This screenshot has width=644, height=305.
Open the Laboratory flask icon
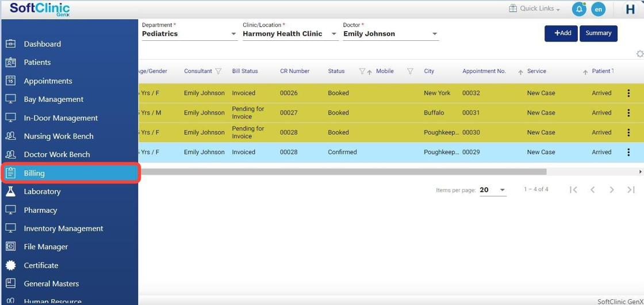coord(10,192)
